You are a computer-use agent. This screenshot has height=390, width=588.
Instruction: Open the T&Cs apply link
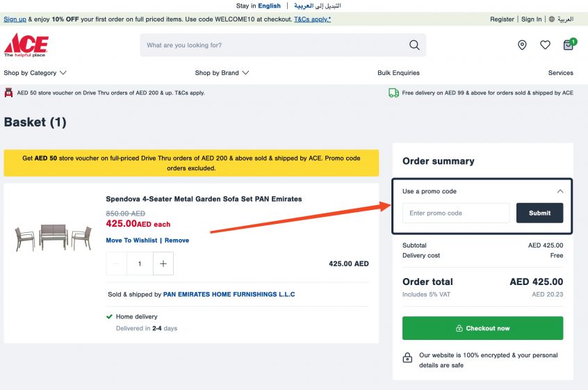coord(312,19)
